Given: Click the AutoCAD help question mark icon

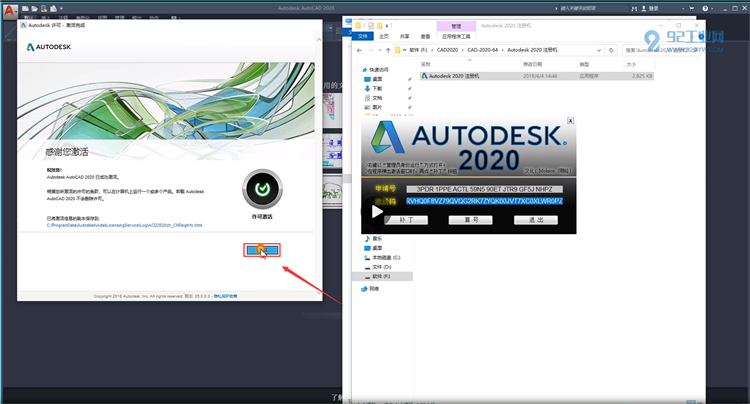Looking at the screenshot, I should click(x=705, y=9).
